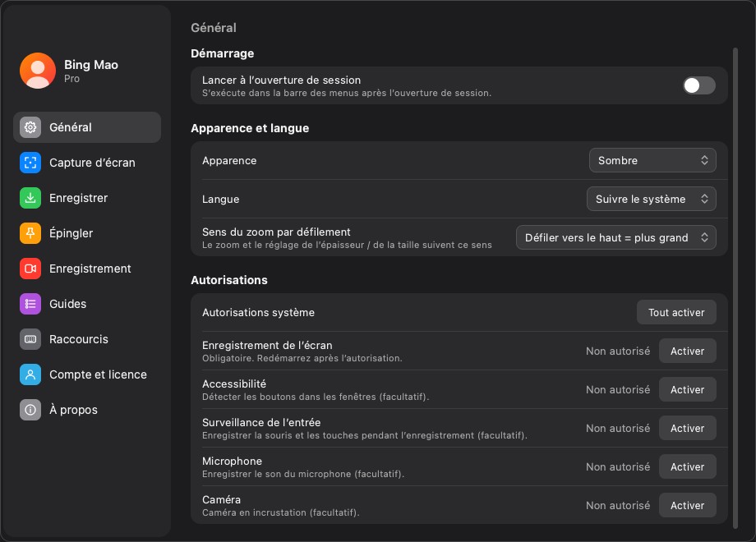Click the Bing Mao user name

tap(91, 65)
